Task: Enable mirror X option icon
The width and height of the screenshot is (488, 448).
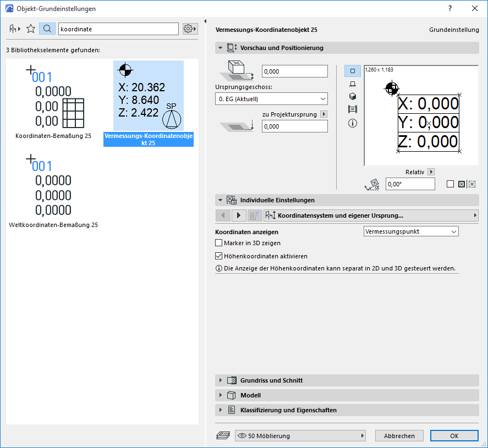Action: click(462, 184)
